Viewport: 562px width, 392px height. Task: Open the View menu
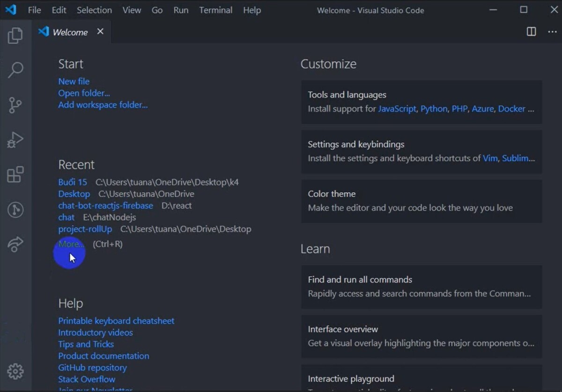[x=132, y=10]
